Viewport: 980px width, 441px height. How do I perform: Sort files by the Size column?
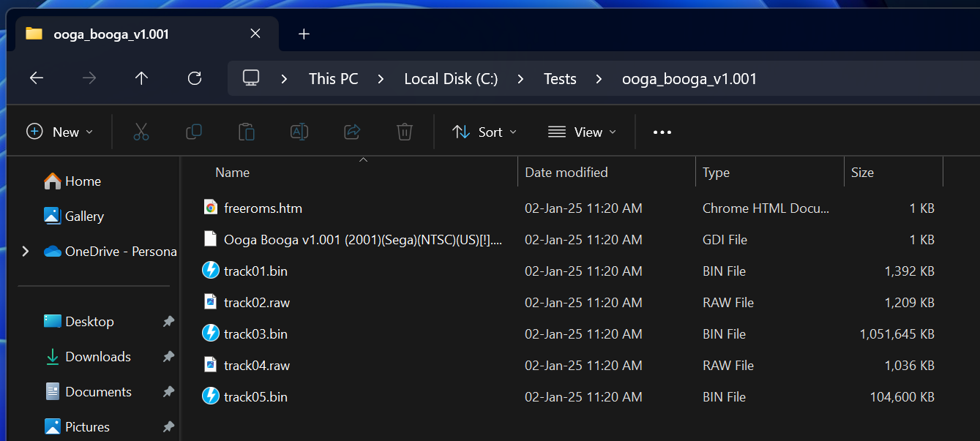[862, 173]
